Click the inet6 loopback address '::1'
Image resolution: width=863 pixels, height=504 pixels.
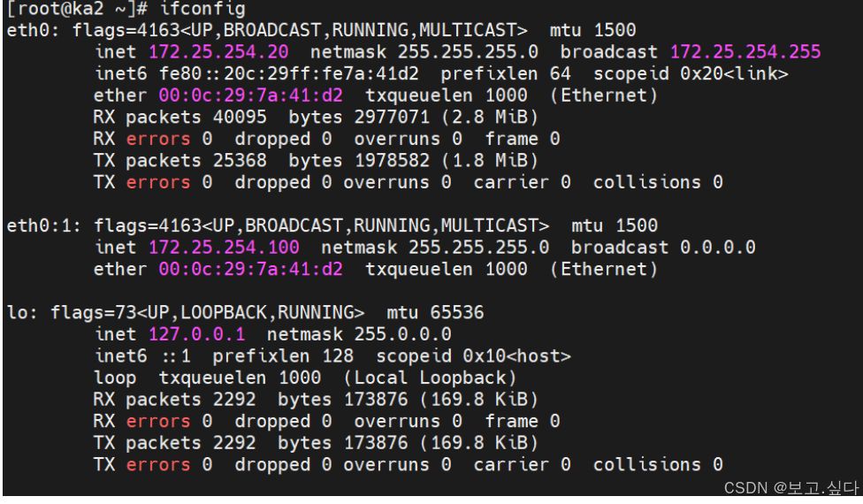[x=177, y=356]
